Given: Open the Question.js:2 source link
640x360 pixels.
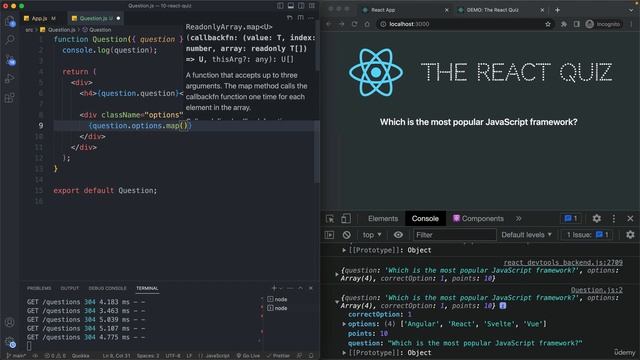Looking at the screenshot, I should pos(596,290).
